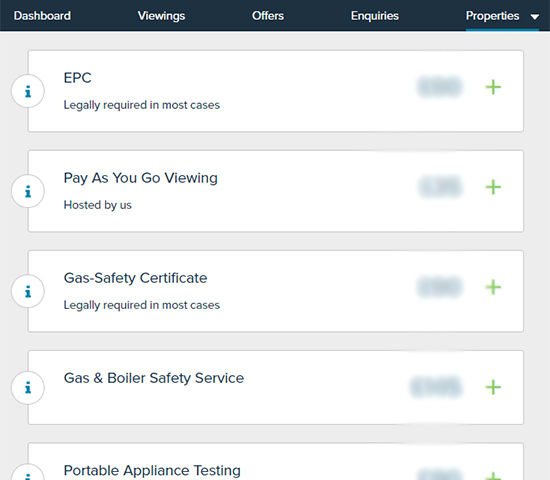Open the Properties tab

(492, 16)
